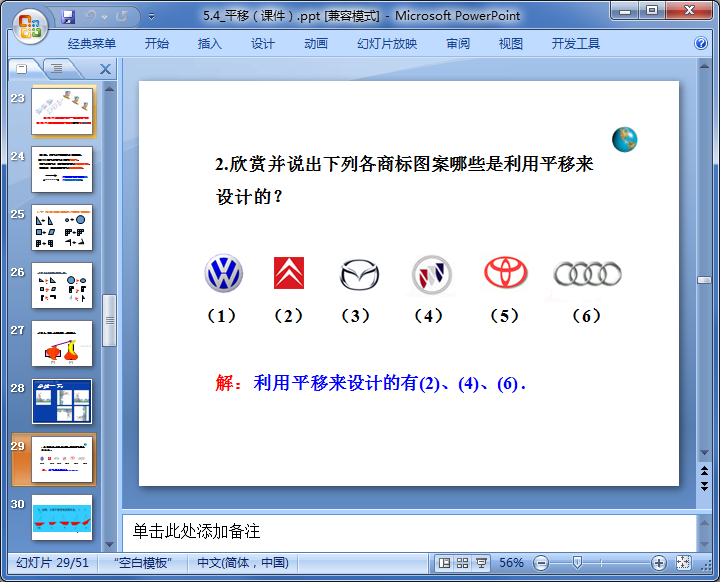Click the 56% zoom level

tap(511, 563)
